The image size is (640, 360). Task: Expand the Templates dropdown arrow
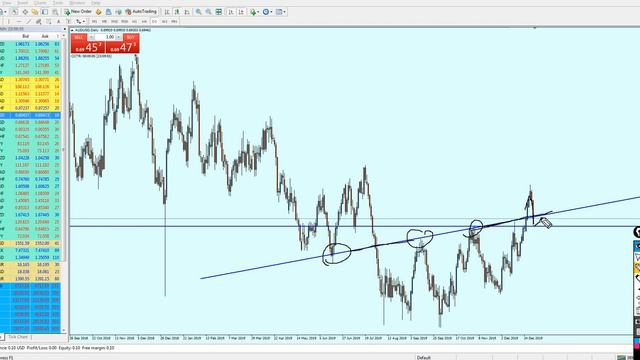pos(284,12)
